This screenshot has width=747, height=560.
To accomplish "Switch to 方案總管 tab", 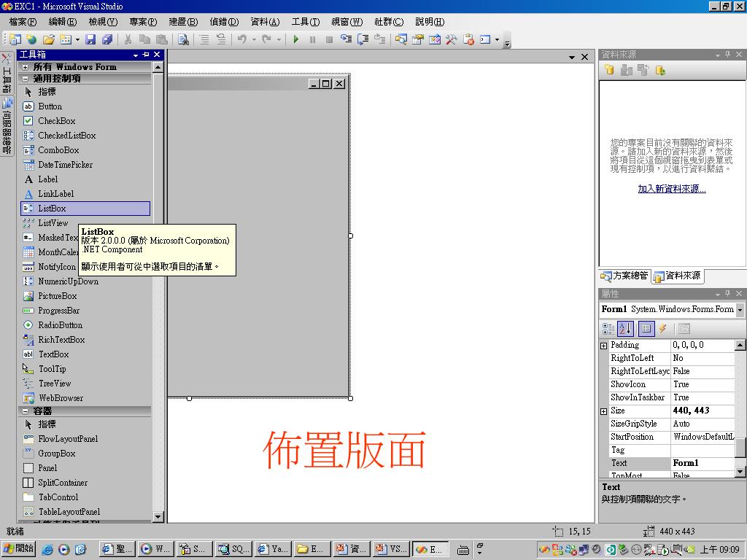I will pos(625,276).
